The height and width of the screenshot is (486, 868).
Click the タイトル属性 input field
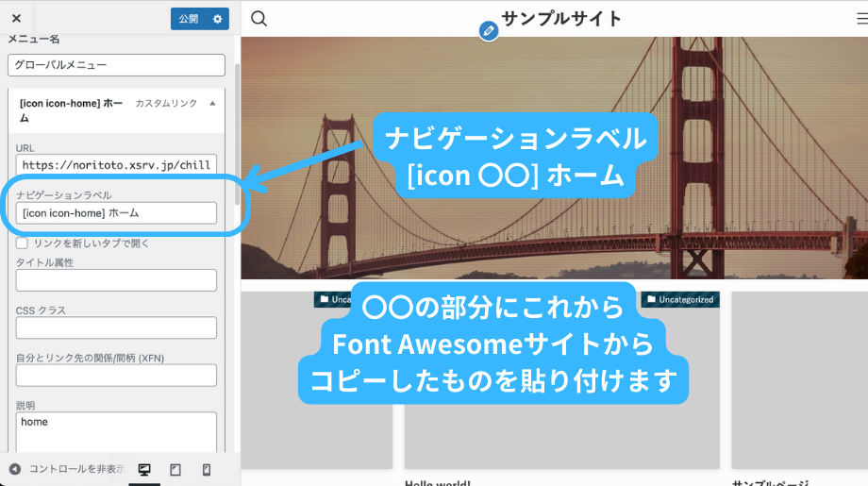(116, 280)
